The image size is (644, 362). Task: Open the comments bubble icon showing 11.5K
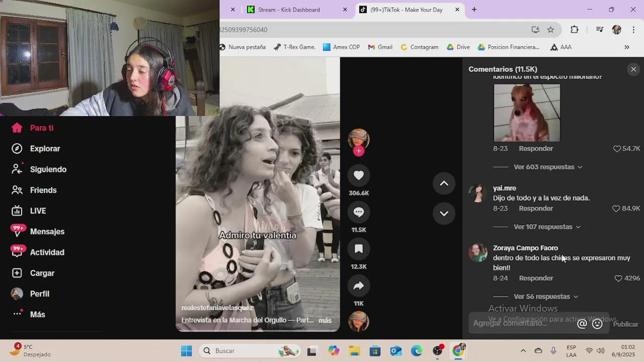359,212
